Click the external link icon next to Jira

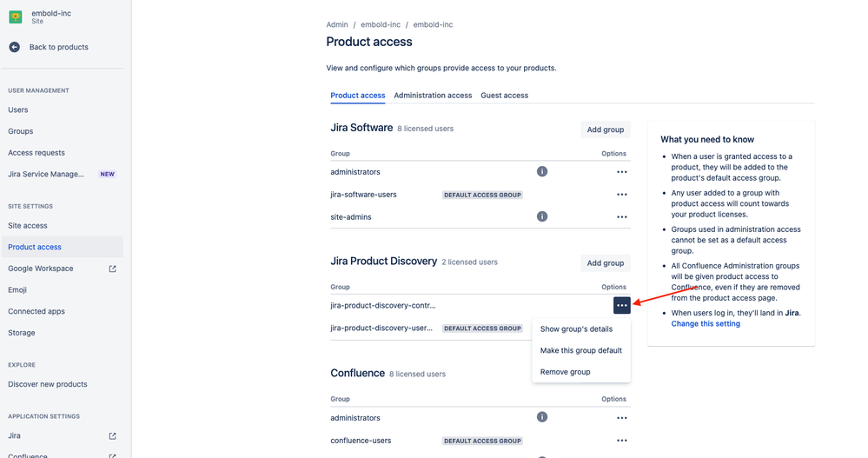(x=112, y=435)
